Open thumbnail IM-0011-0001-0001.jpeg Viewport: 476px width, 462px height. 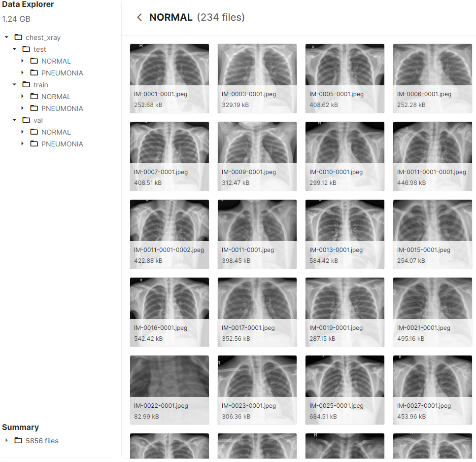[433, 156]
